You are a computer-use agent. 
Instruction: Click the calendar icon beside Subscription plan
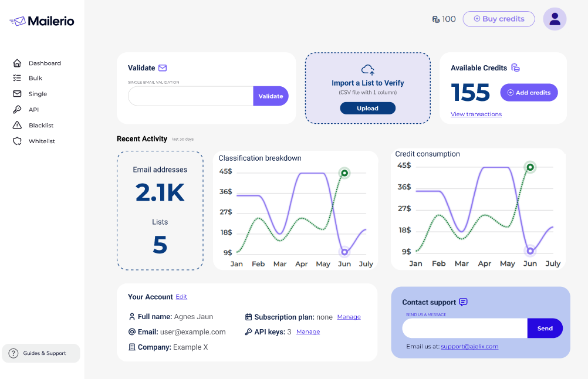248,317
